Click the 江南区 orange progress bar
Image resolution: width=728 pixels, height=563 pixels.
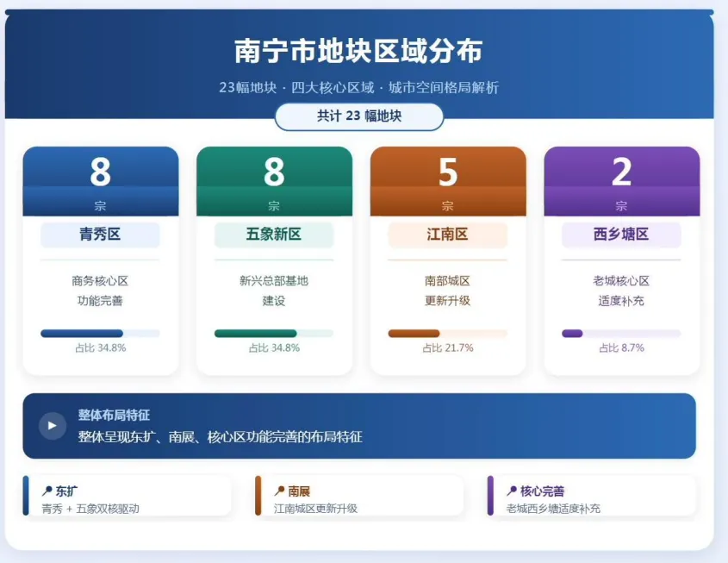pos(448,334)
